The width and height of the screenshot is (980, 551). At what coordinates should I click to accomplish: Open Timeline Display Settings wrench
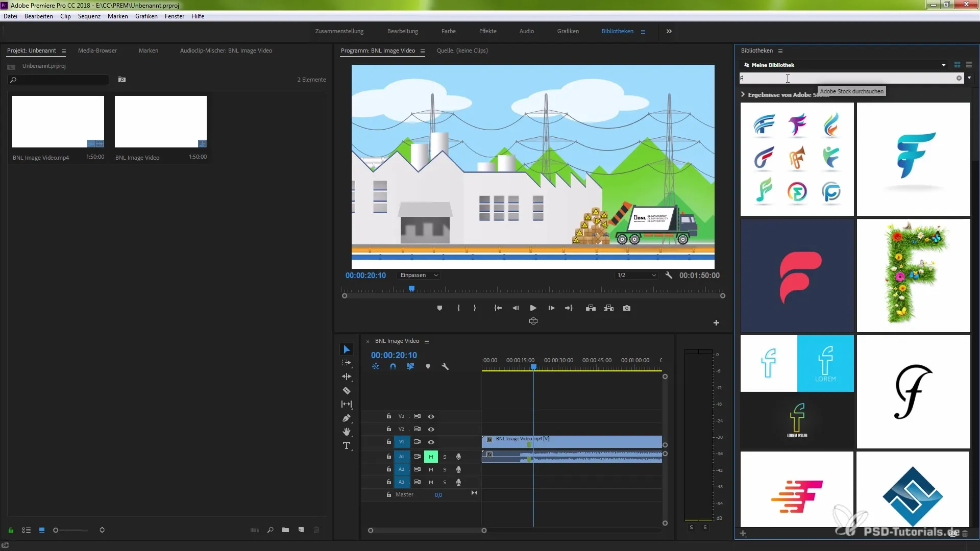click(445, 367)
